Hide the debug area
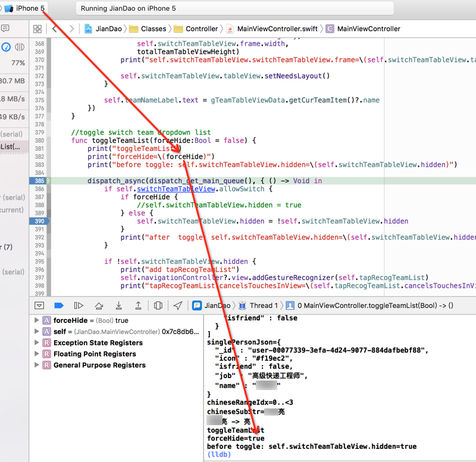Viewport: 476px width, 462px height. tap(39, 306)
